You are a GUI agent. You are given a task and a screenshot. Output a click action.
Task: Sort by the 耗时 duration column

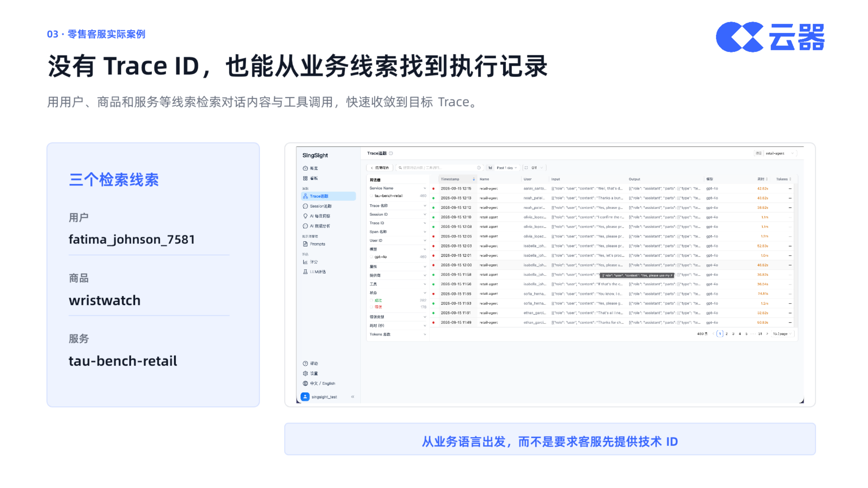pos(763,179)
